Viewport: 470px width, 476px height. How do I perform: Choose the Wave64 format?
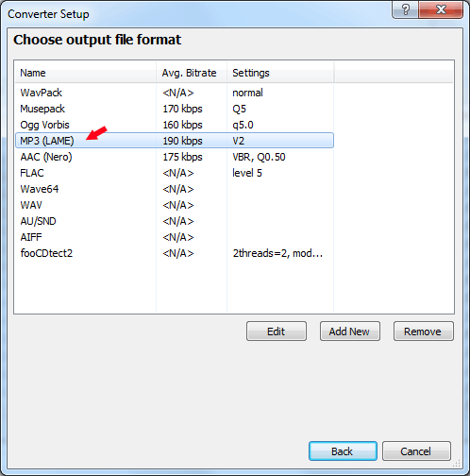175,189
